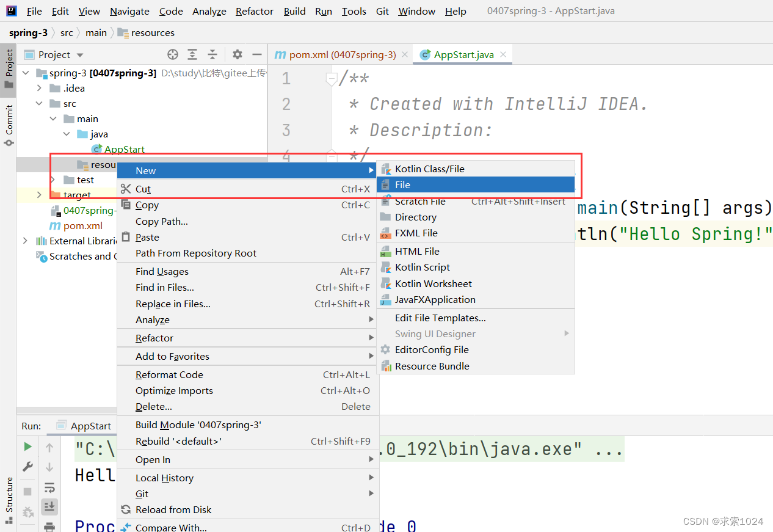
Task: Click the wrench icon in Run panel
Action: [x=27, y=467]
